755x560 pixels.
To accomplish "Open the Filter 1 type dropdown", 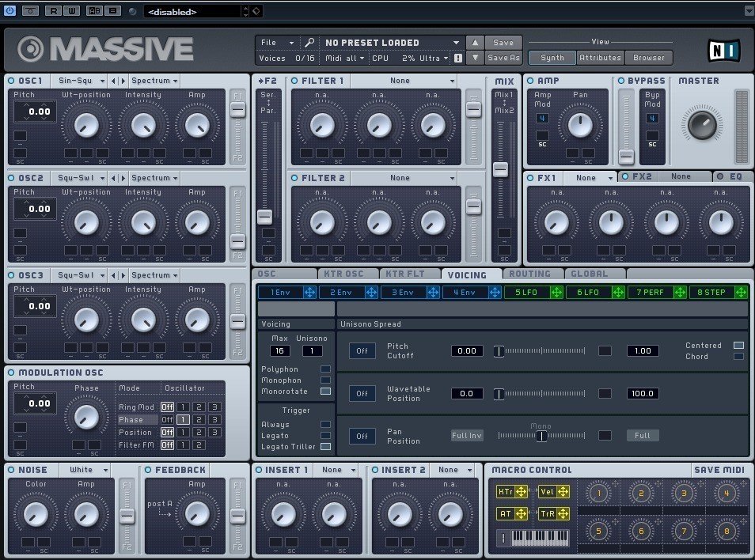I will (x=404, y=81).
